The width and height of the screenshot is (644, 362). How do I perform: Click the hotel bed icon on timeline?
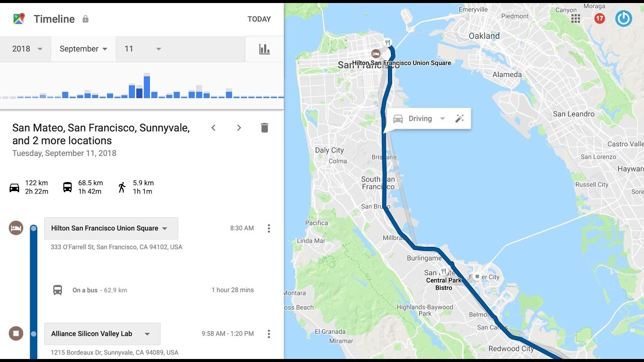[16, 228]
